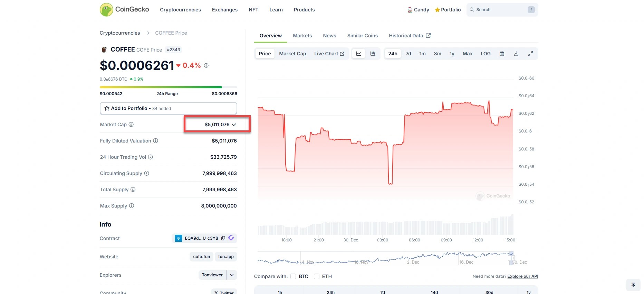644x294 pixels.
Task: Open the Explore our API link
Action: (x=522, y=276)
